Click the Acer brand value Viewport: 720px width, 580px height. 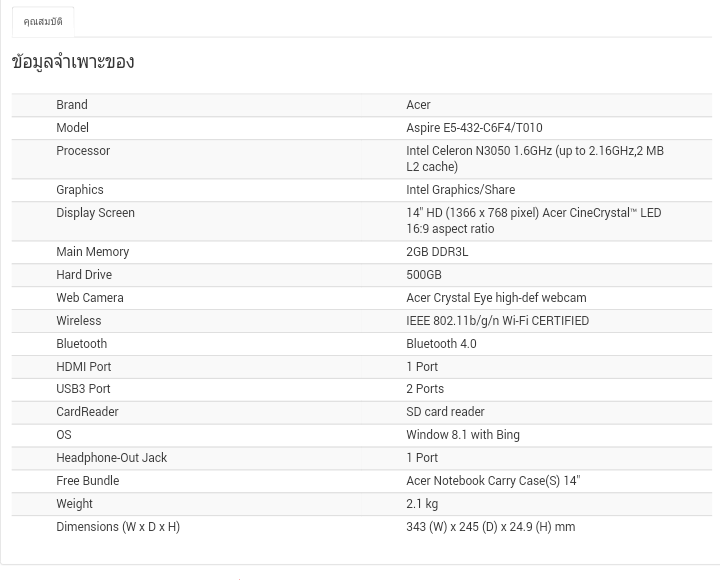(x=418, y=105)
